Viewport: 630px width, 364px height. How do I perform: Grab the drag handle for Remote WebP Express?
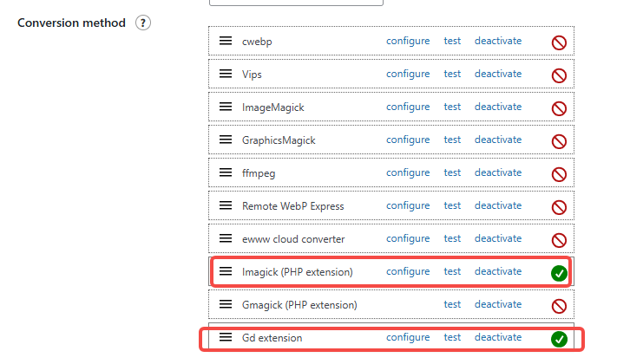pos(226,205)
